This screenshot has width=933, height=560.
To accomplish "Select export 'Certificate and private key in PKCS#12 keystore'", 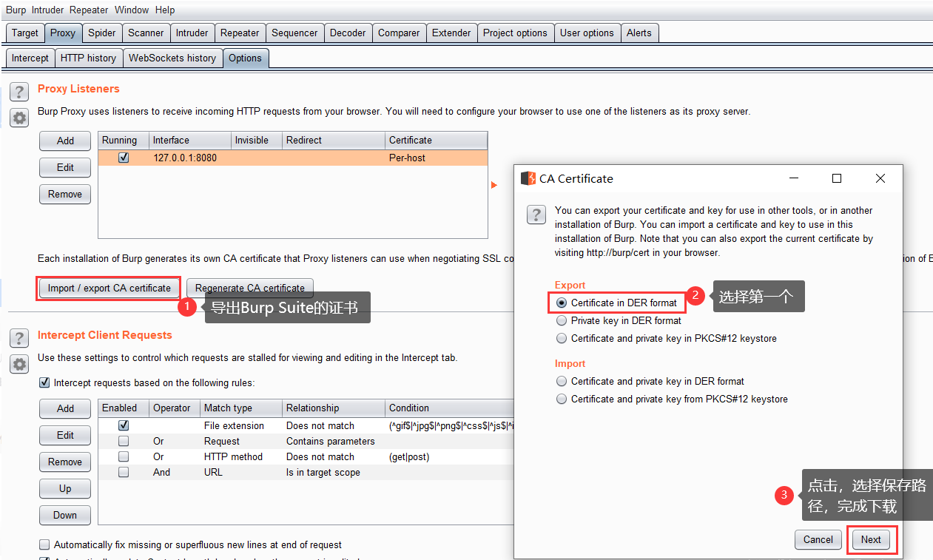I will pos(562,338).
